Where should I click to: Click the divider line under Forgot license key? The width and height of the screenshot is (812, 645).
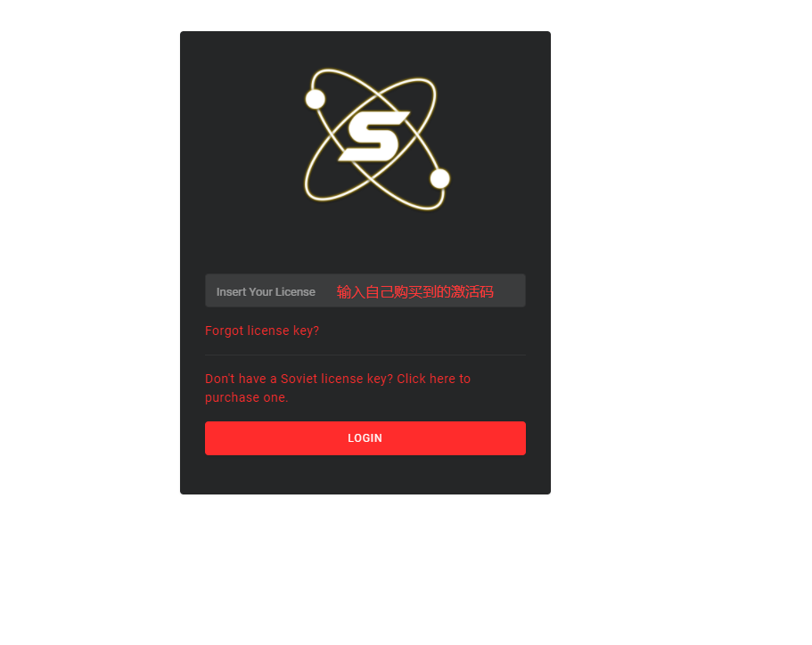tap(365, 355)
